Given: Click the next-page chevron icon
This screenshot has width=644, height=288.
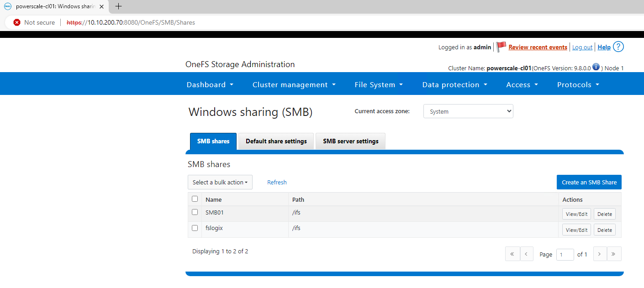Looking at the screenshot, I should [600, 254].
